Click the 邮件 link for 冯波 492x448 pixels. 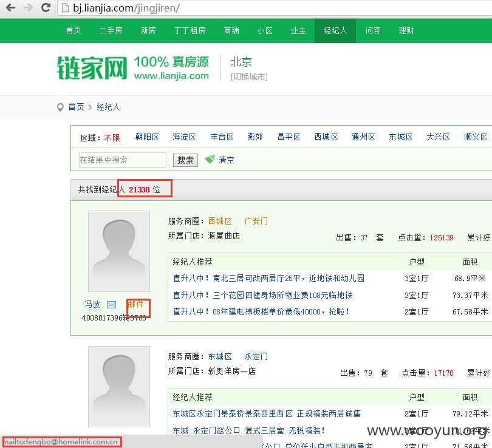click(x=136, y=304)
